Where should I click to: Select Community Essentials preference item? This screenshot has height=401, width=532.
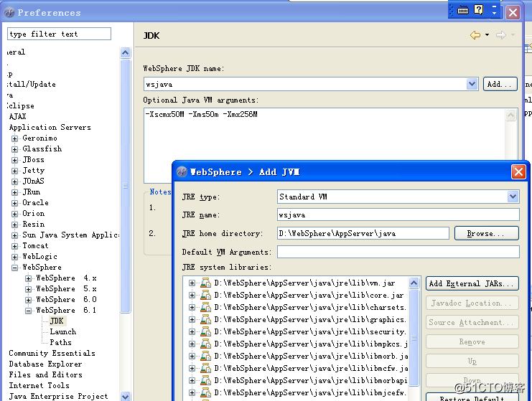pos(52,353)
